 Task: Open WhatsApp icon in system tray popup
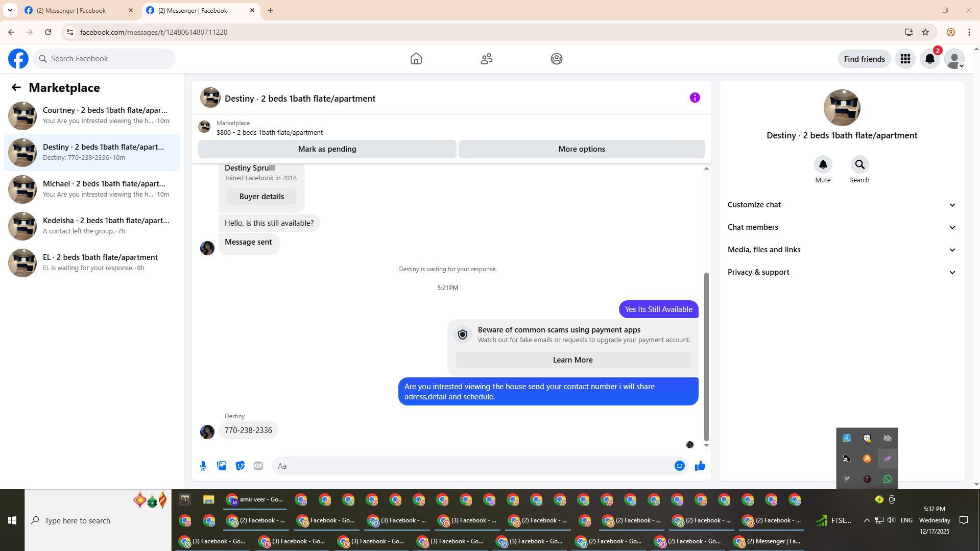888,479
